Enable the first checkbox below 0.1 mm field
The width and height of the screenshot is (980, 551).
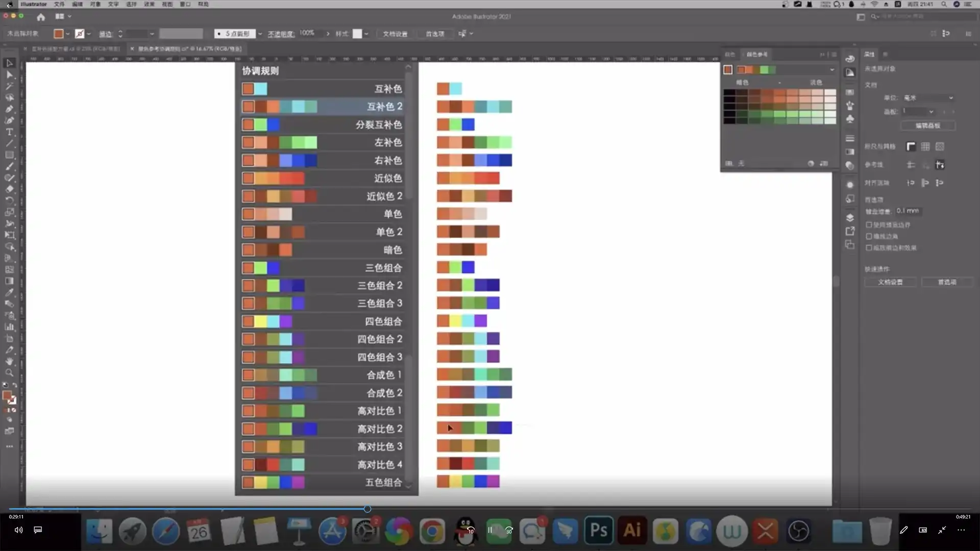[869, 224]
